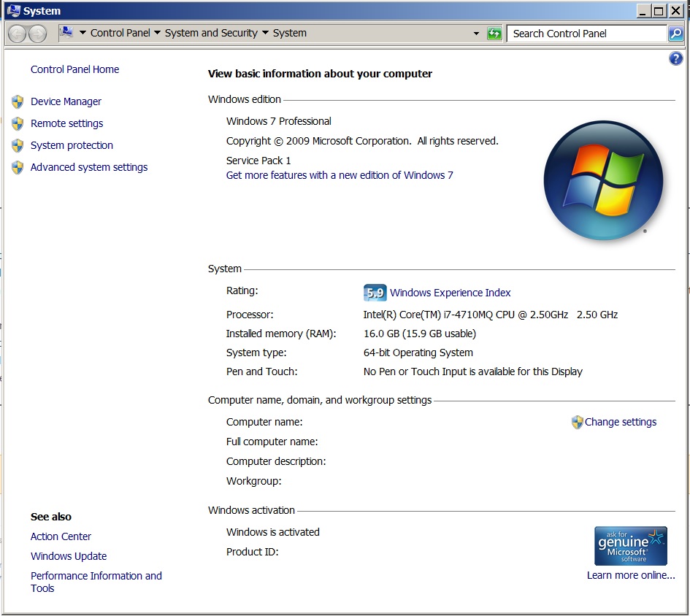690x616 pixels.
Task: Click the genuine Microsoft software badge
Action: 631,546
